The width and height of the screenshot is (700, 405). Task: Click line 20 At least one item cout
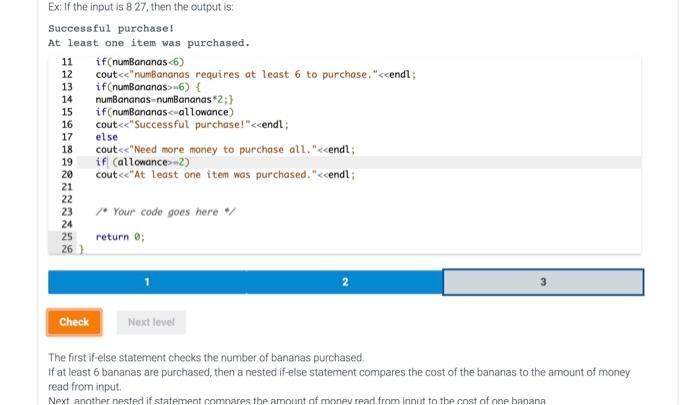225,174
